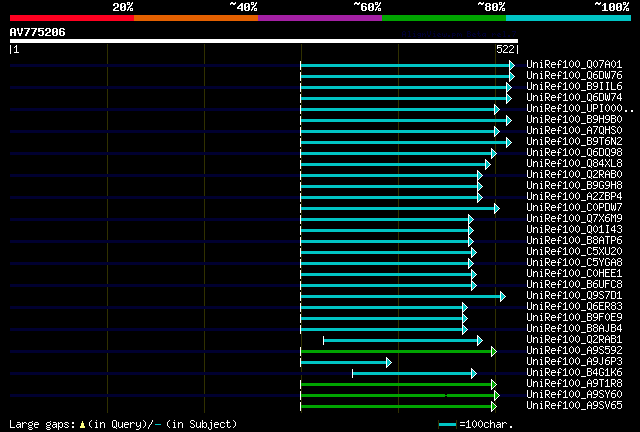This screenshot has width=640, height=432.
Task: Select the query name AV775206
Action: pos(38,32)
